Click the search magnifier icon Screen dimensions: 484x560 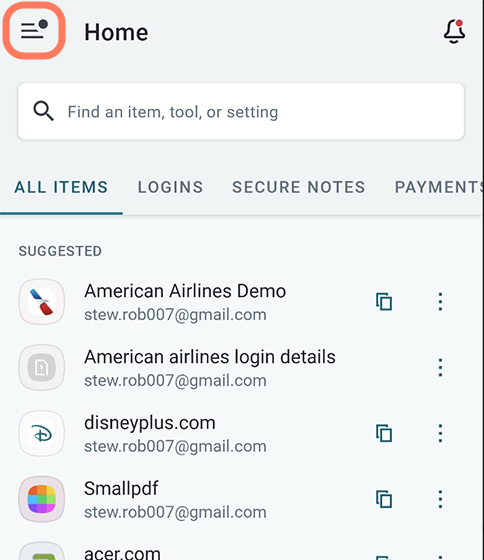(x=43, y=111)
